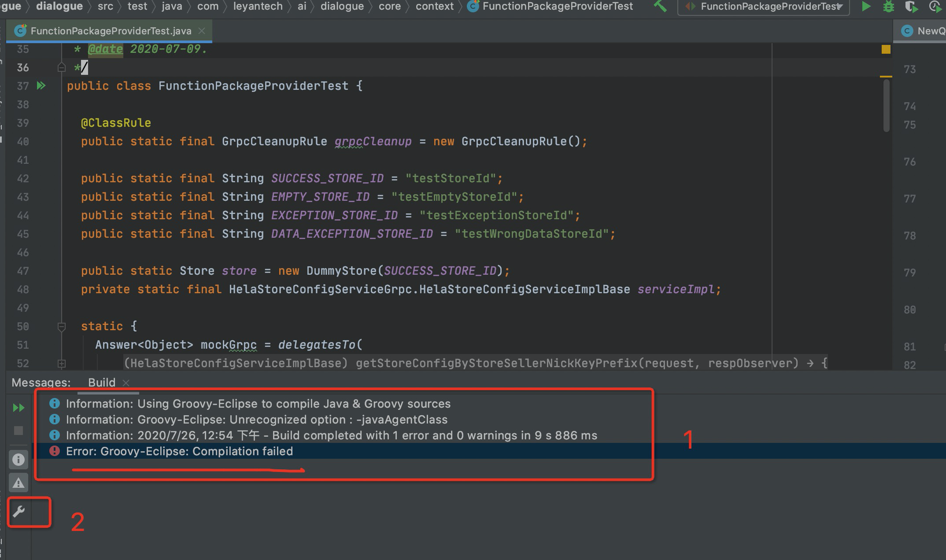Start debugging with the bug icon
The image size is (946, 560).
[x=889, y=6]
